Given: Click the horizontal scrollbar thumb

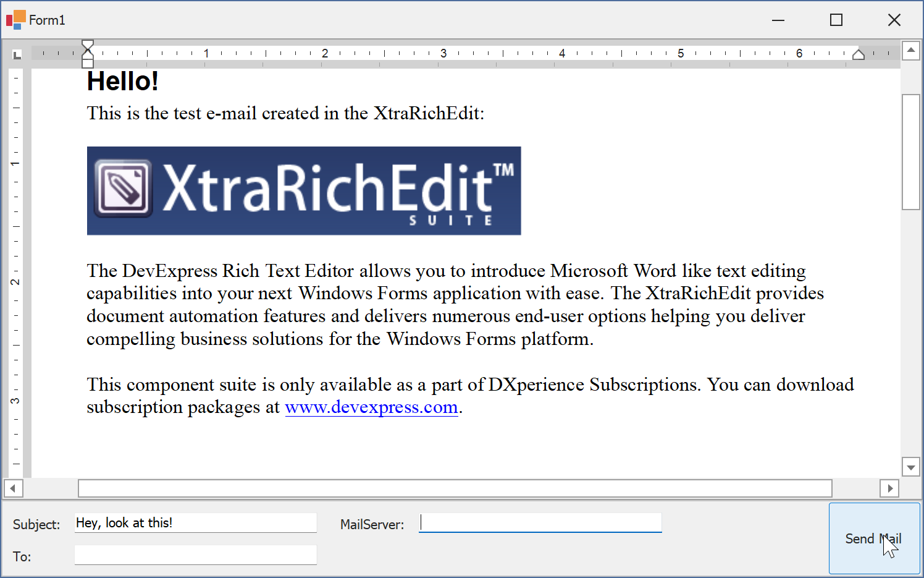Looking at the screenshot, I should click(455, 488).
